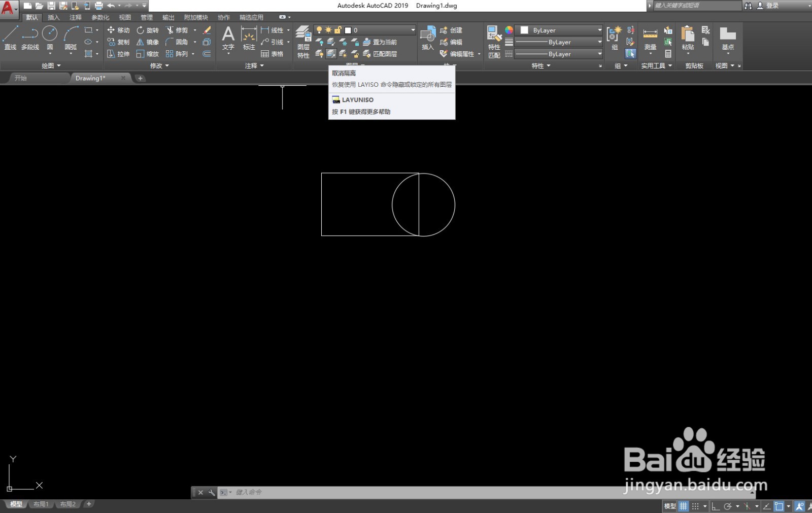Click the Move (移动) tool
This screenshot has width=812, height=513.
[118, 30]
